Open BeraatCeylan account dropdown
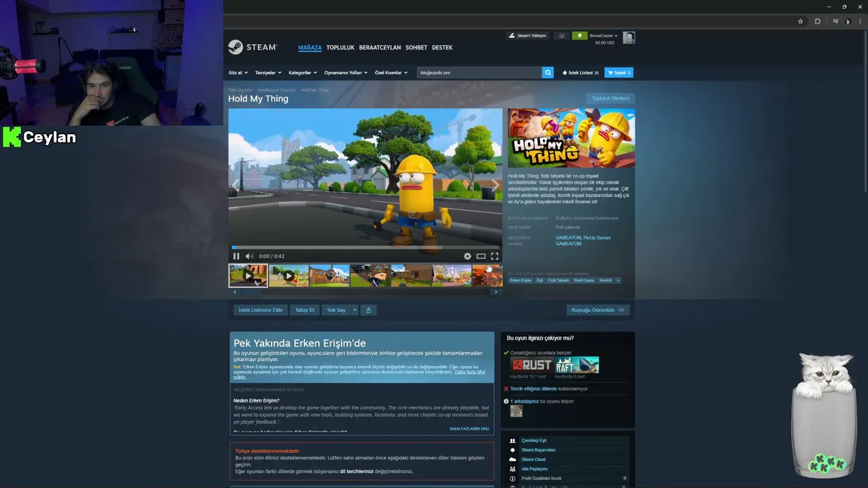This screenshot has width=868, height=488. (604, 36)
